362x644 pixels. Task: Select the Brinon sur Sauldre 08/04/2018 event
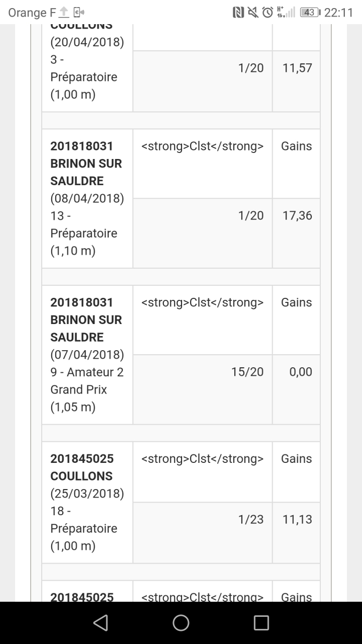[86, 198]
